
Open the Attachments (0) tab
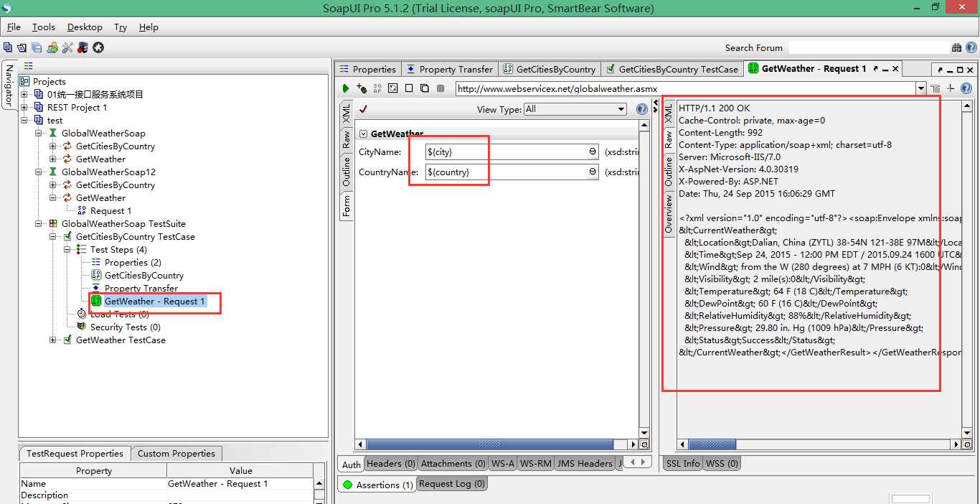pyautogui.click(x=453, y=463)
